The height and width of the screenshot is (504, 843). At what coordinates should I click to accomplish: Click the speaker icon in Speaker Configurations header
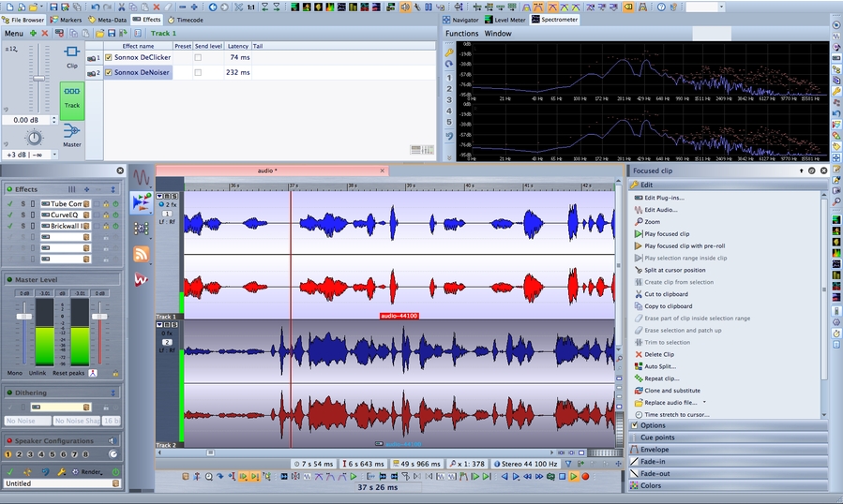[x=113, y=440]
